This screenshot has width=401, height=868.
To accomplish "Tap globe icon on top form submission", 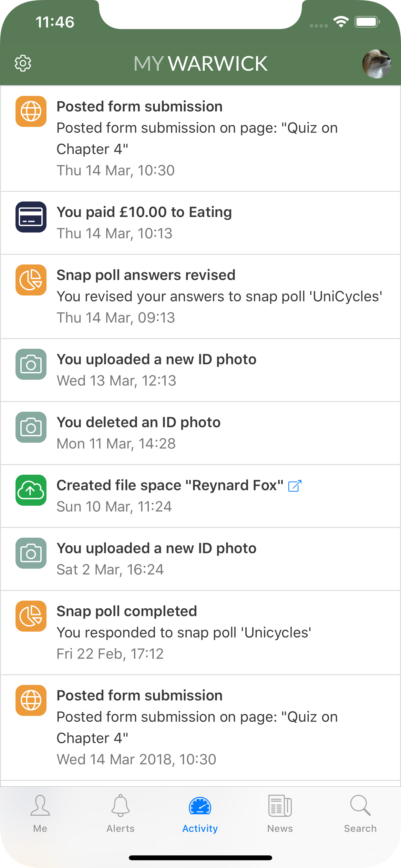I will tap(31, 111).
